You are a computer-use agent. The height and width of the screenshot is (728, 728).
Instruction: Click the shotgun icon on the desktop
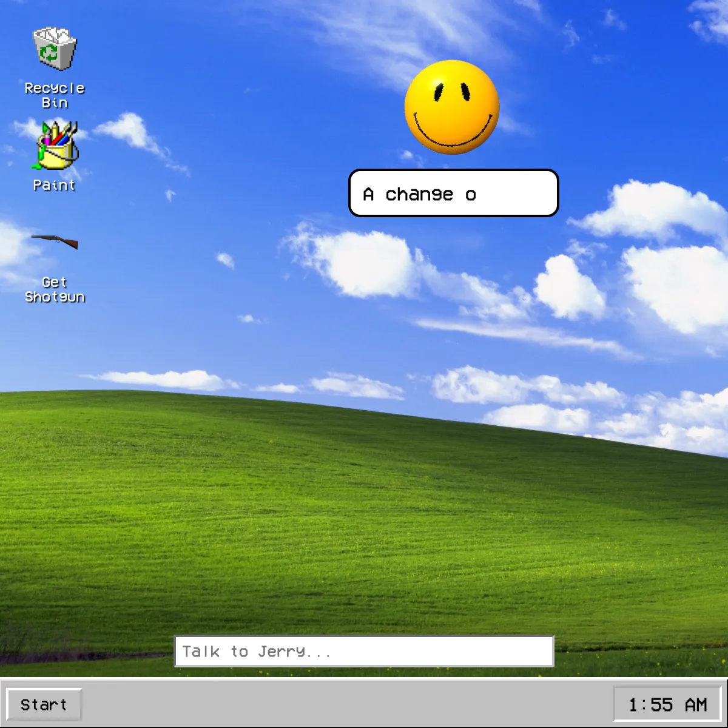pyautogui.click(x=55, y=241)
